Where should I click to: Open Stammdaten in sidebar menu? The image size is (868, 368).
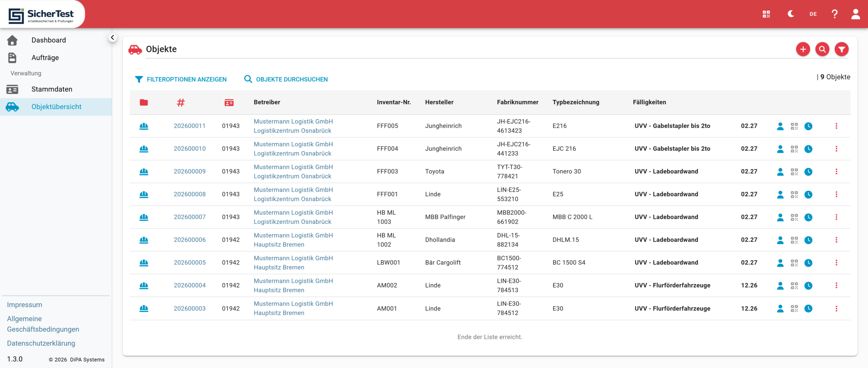52,89
